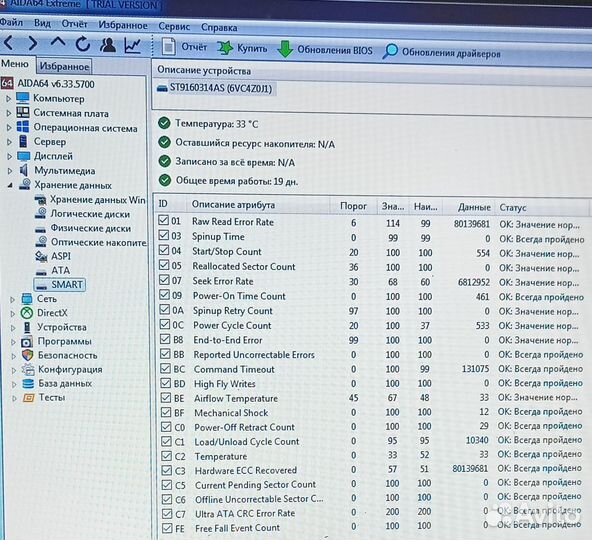
Task: Toggle the C2 Temperature checkbox
Action: coord(166,455)
